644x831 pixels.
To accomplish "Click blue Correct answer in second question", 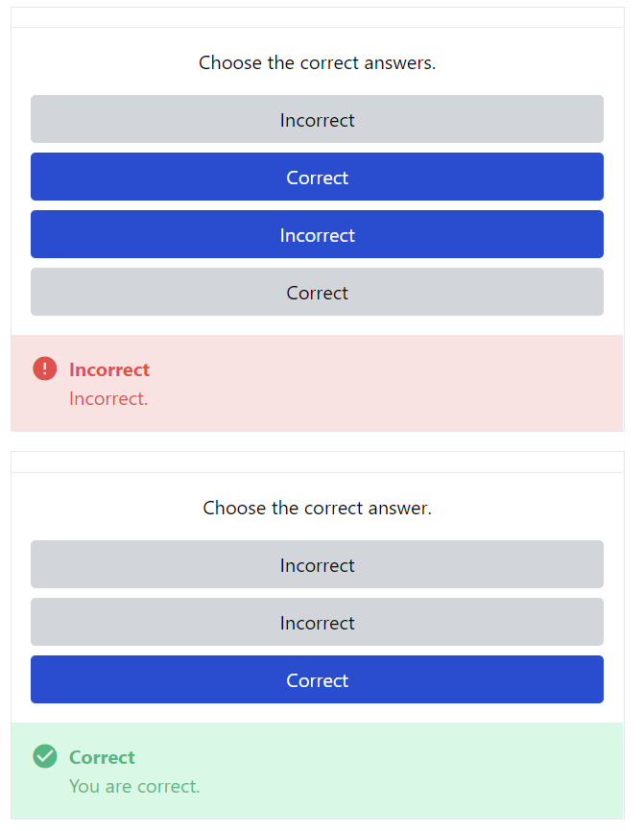I will [x=317, y=679].
